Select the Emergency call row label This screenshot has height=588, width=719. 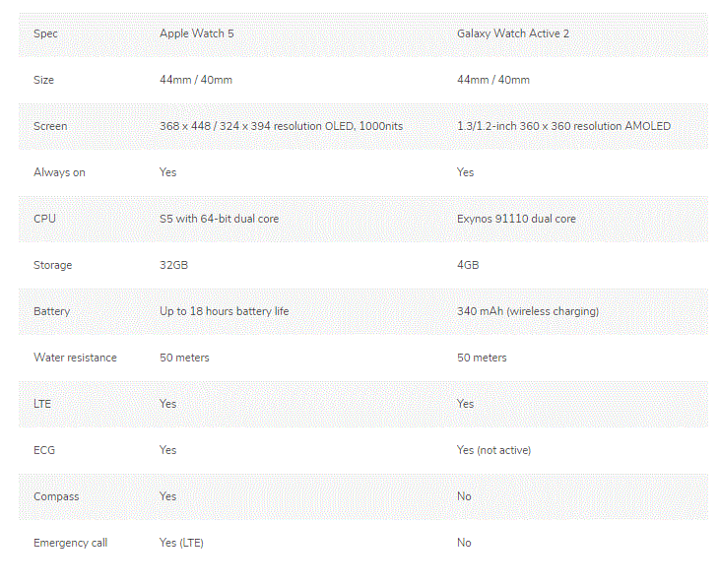point(70,543)
